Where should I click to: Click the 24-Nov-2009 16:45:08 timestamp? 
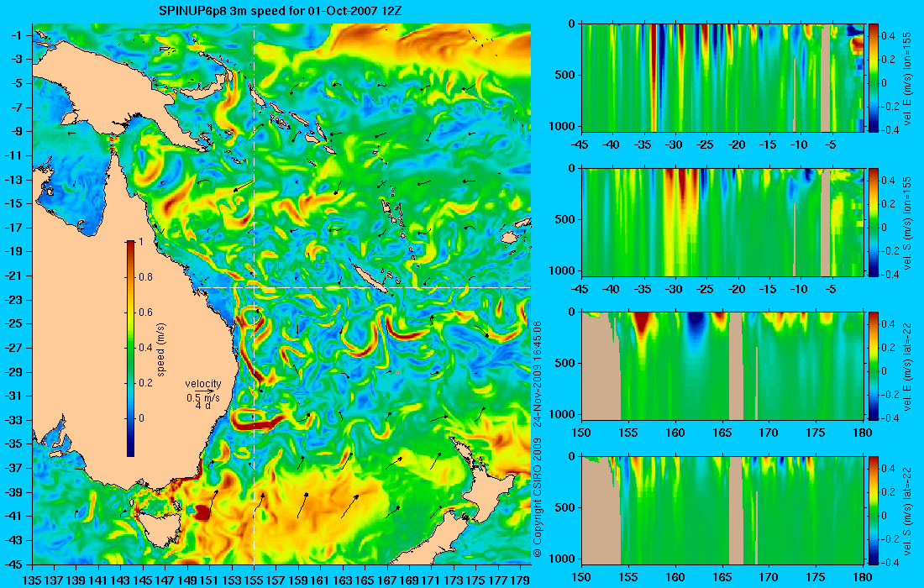(537, 373)
